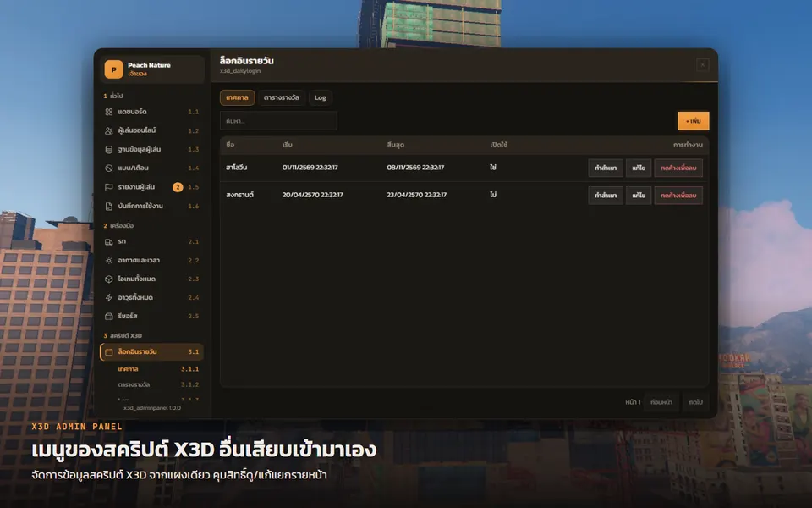Open Usage Log (บันทึกการใช้งาน) document icon
This screenshot has height=508, width=812.
[109, 207]
